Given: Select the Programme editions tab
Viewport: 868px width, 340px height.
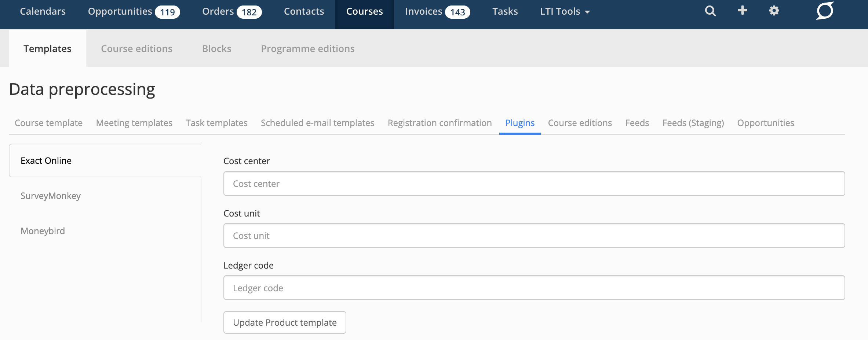Looking at the screenshot, I should (307, 49).
